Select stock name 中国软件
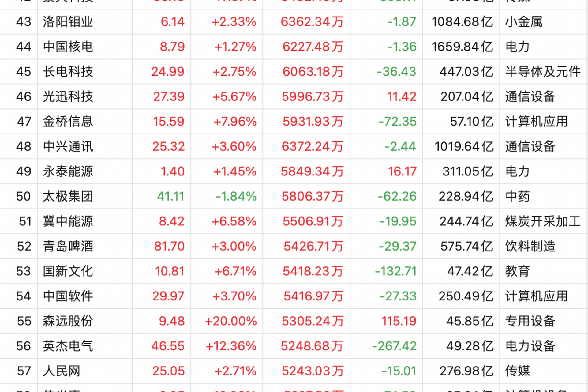This screenshot has width=588, height=392. (68, 296)
